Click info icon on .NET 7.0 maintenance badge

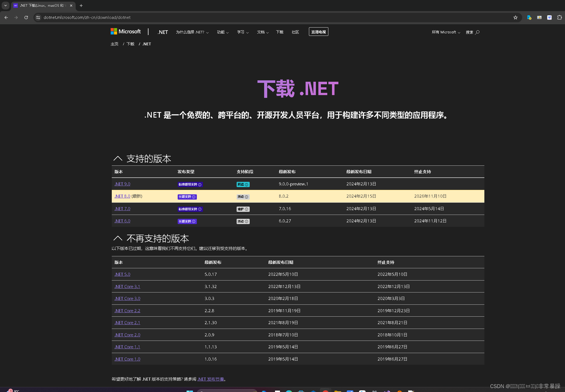pyautogui.click(x=247, y=209)
